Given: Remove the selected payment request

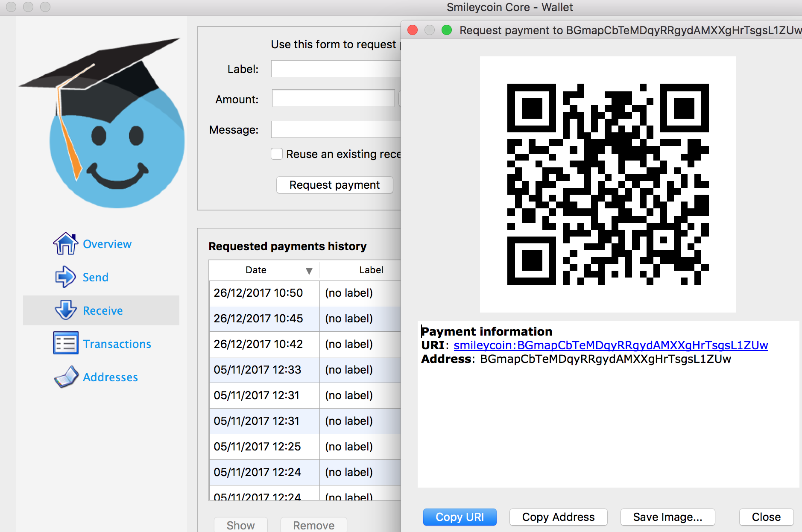Looking at the screenshot, I should pos(313,525).
